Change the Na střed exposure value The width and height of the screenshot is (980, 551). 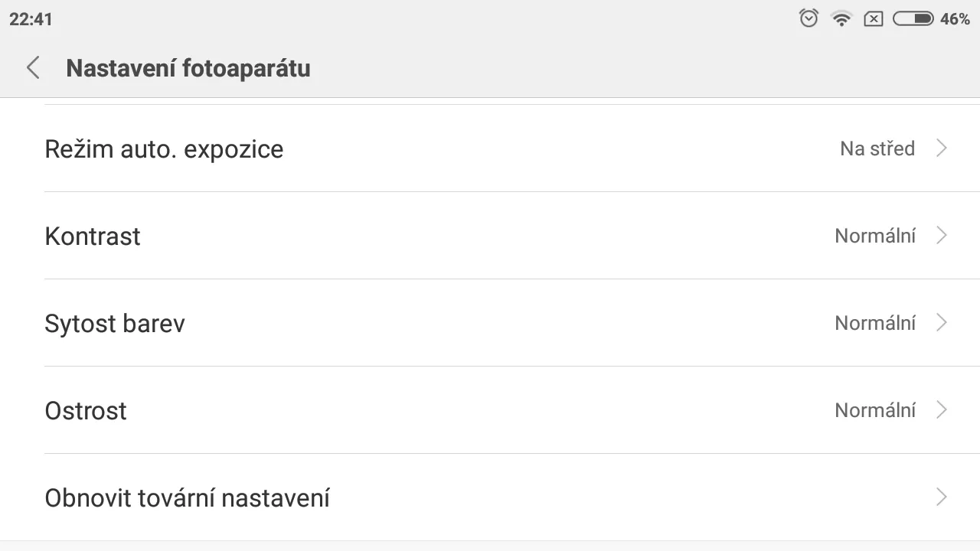pyautogui.click(x=877, y=148)
